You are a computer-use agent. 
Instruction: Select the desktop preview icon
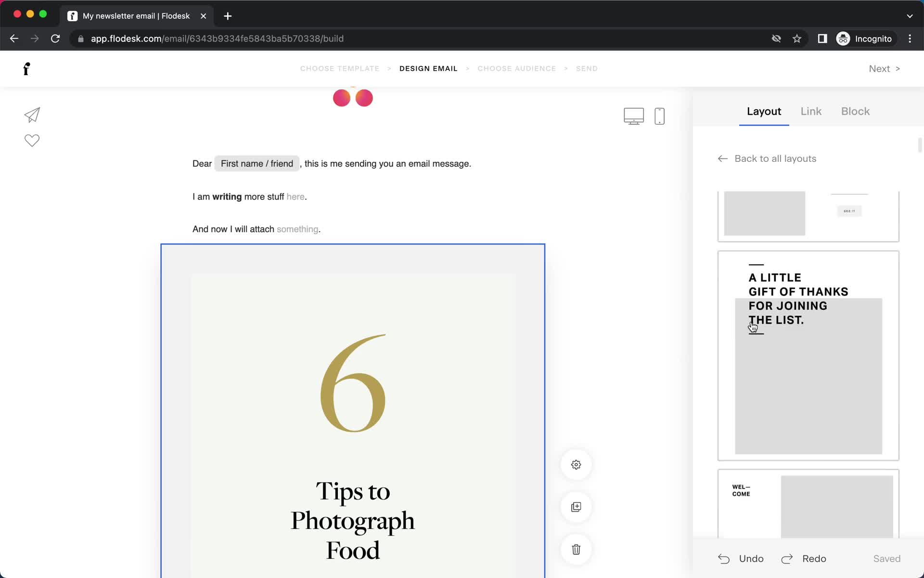pyautogui.click(x=634, y=115)
